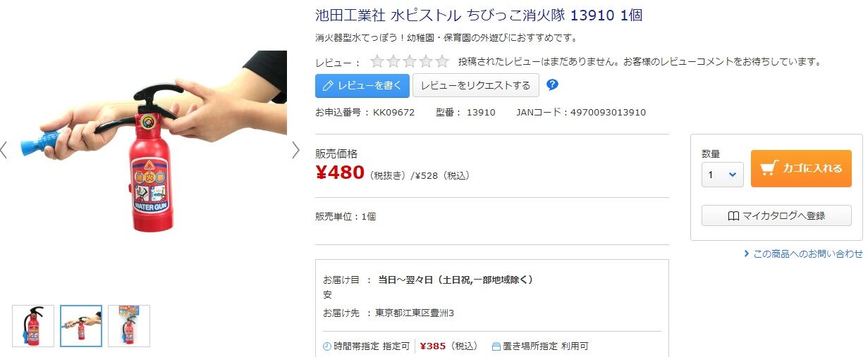Click the package icon beside 置き場所指定
Viewport: 868px width, 357px height.
[496, 346]
